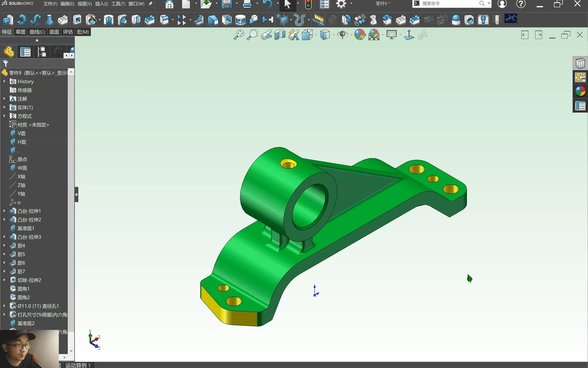Select the 原点 origin item
This screenshot has height=368, width=588.
[18, 159]
